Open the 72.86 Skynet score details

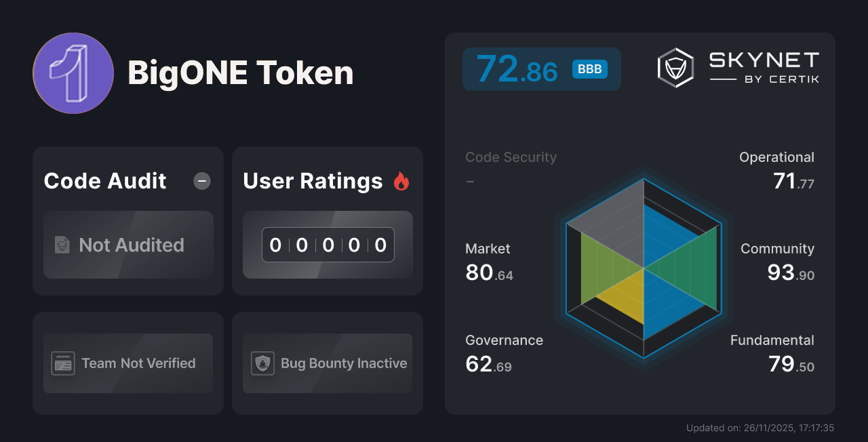tap(517, 68)
